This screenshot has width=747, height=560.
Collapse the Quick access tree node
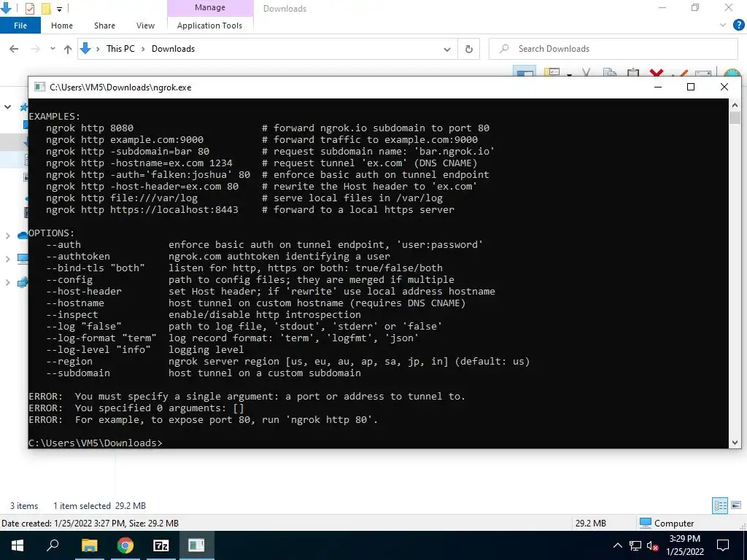point(7,106)
